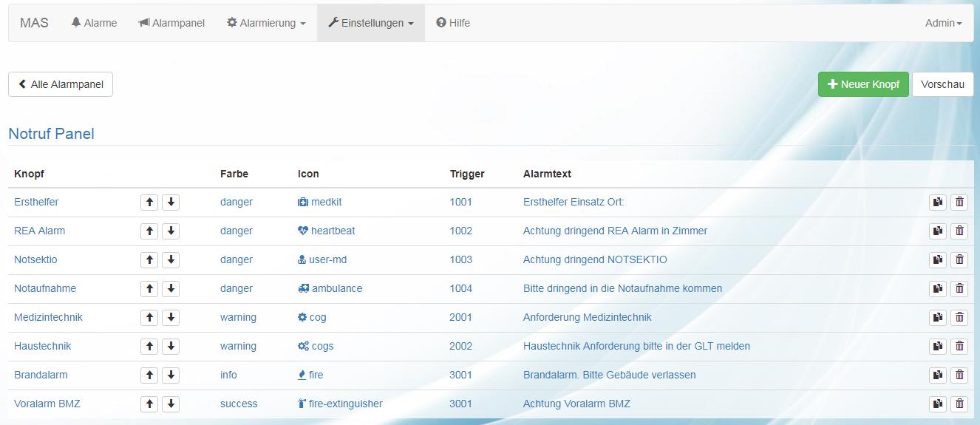Move REA Alarm row down
The height and width of the screenshot is (425, 980).
pyautogui.click(x=171, y=231)
